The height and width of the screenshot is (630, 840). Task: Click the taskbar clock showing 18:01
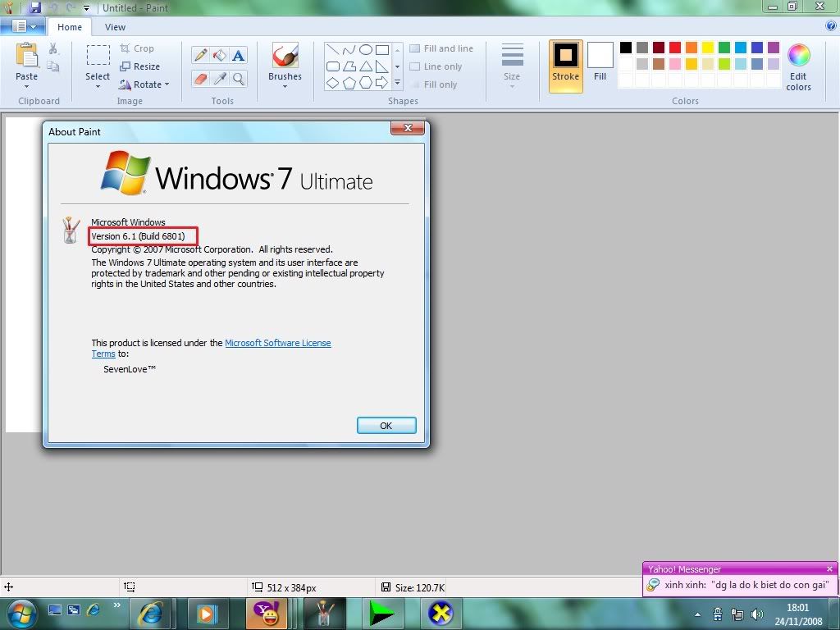click(x=797, y=614)
